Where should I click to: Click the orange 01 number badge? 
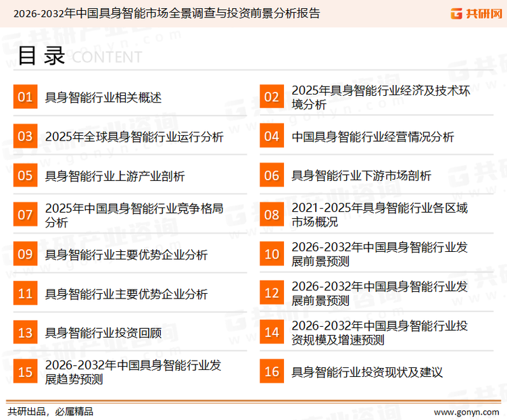(x=25, y=97)
